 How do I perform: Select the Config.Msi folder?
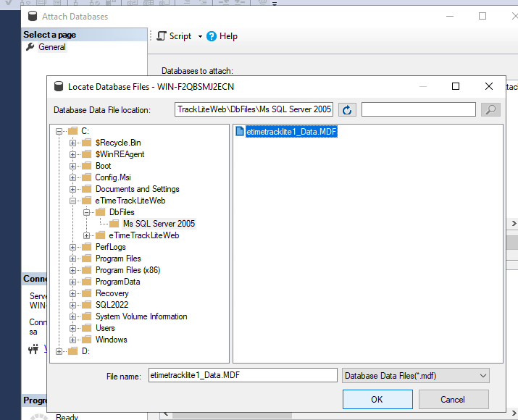click(113, 177)
